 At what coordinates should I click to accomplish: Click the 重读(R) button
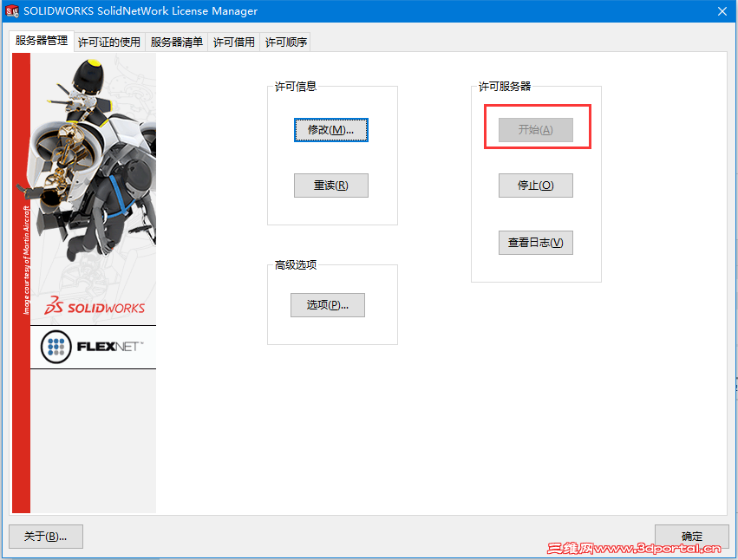pyautogui.click(x=331, y=186)
